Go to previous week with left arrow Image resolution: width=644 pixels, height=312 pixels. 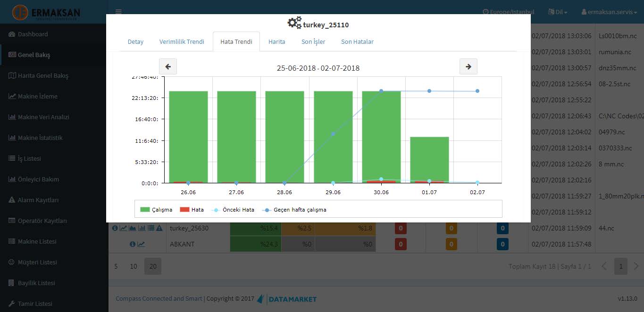[x=168, y=67]
